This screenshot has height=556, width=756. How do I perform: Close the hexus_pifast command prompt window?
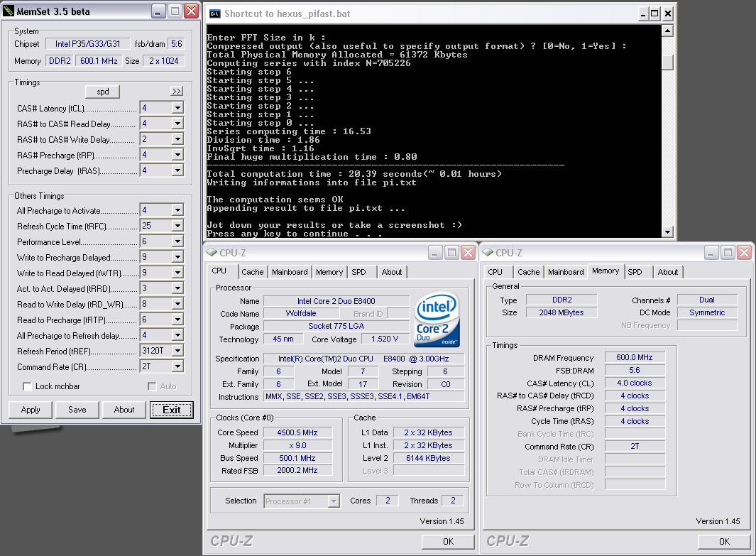pos(667,13)
